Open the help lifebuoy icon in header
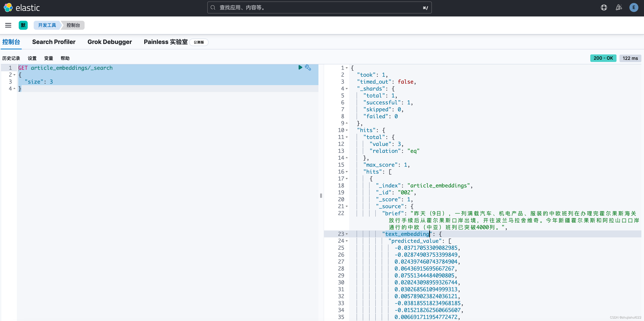Image resolution: width=644 pixels, height=321 pixels. [604, 8]
